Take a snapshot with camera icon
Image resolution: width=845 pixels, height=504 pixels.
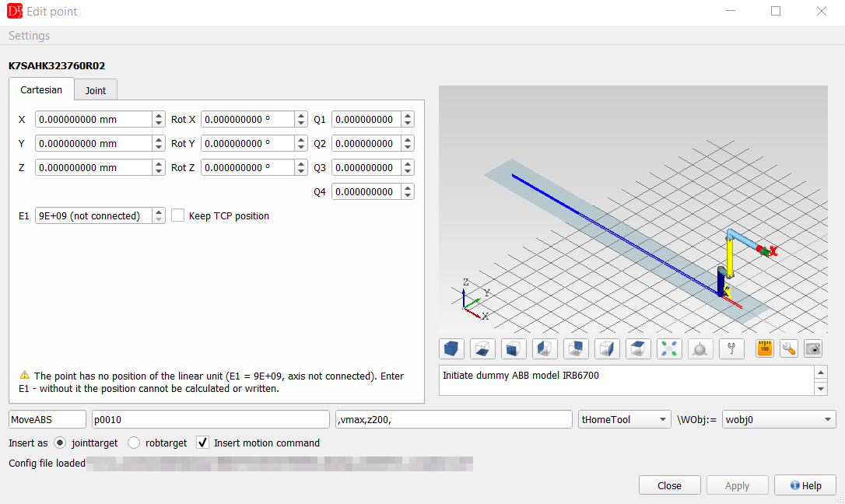pyautogui.click(x=813, y=349)
